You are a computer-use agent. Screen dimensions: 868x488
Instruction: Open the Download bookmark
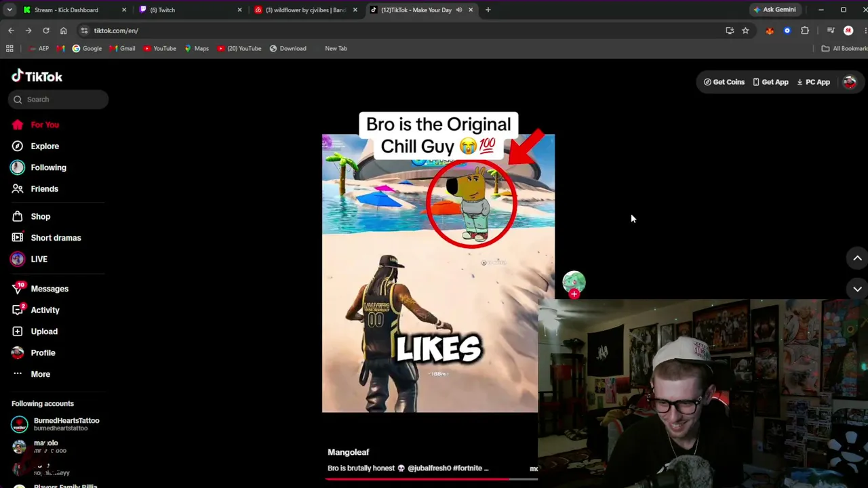point(288,49)
